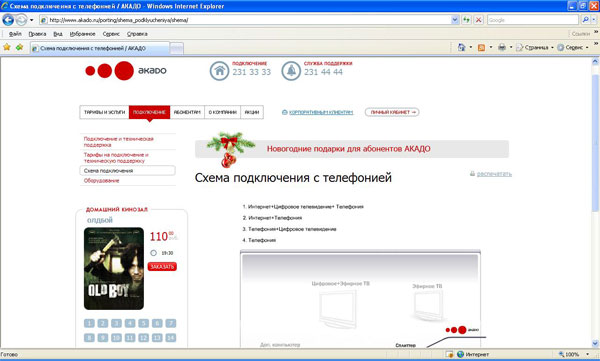Open Тарифы на подключение sidebar link
600x361 pixels.
pos(116,158)
